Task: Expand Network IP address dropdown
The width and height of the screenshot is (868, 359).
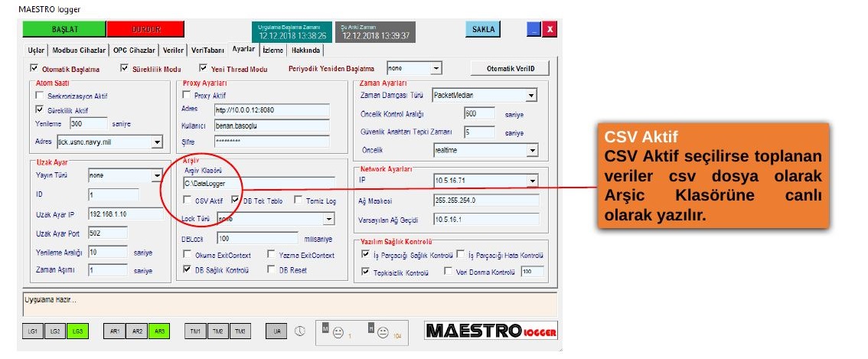Action: click(x=533, y=181)
